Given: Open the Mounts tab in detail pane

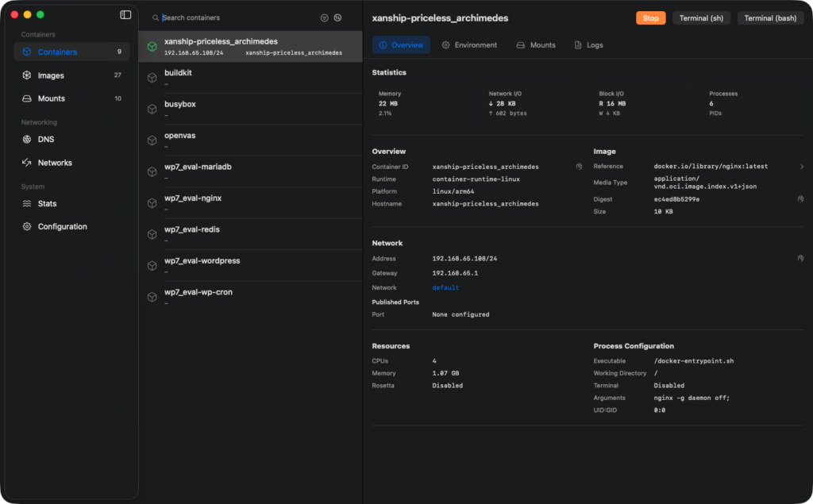Looking at the screenshot, I should point(536,45).
